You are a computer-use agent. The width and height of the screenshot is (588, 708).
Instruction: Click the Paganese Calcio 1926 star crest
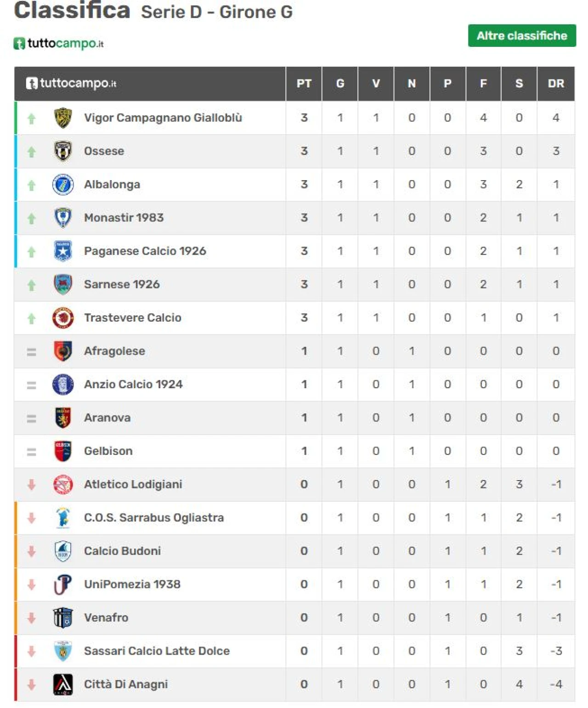63,251
